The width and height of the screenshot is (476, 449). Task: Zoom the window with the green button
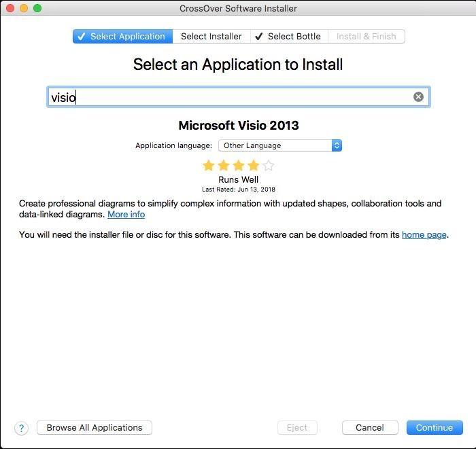click(37, 8)
